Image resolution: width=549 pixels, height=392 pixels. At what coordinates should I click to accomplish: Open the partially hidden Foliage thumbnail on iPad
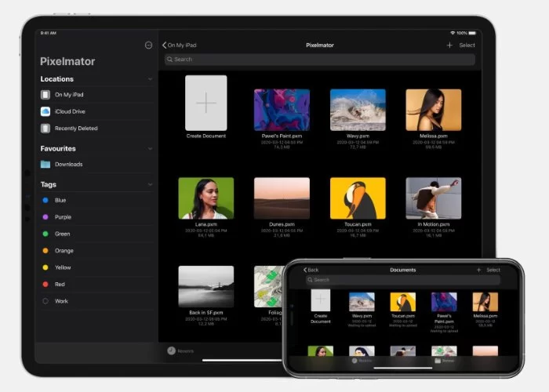coord(269,286)
